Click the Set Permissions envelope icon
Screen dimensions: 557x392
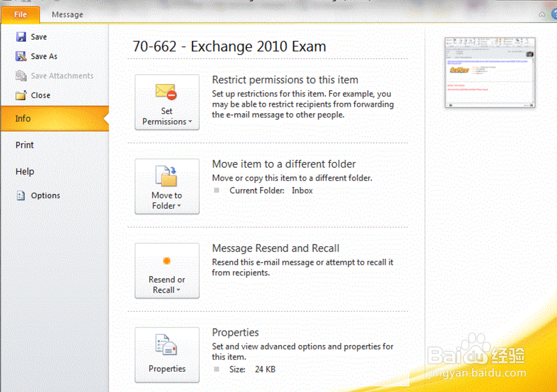click(x=166, y=92)
